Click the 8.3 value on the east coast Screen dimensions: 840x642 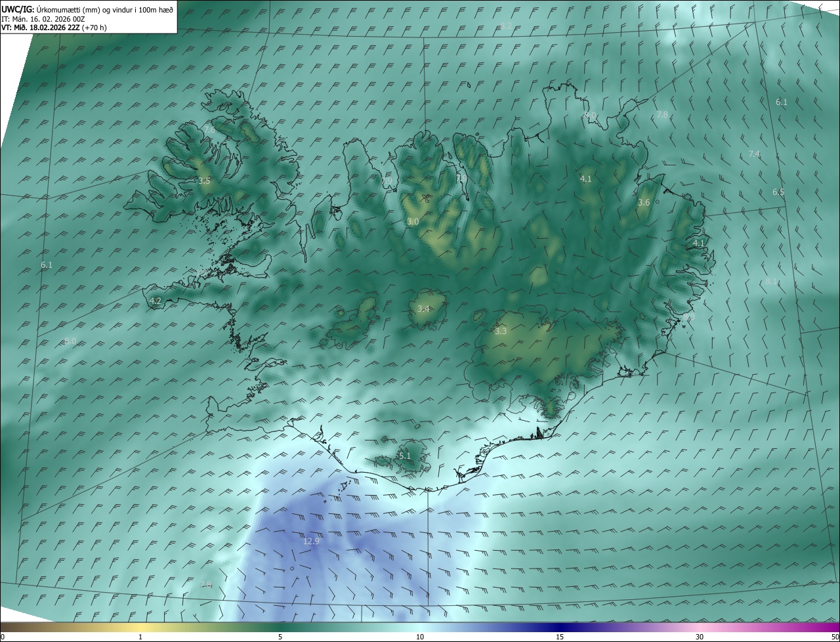(x=688, y=317)
